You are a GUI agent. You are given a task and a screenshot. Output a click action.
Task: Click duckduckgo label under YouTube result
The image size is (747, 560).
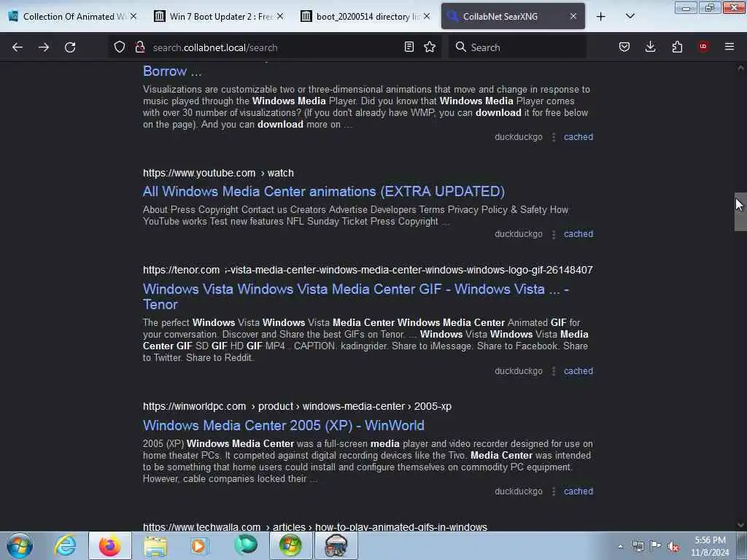pos(519,234)
